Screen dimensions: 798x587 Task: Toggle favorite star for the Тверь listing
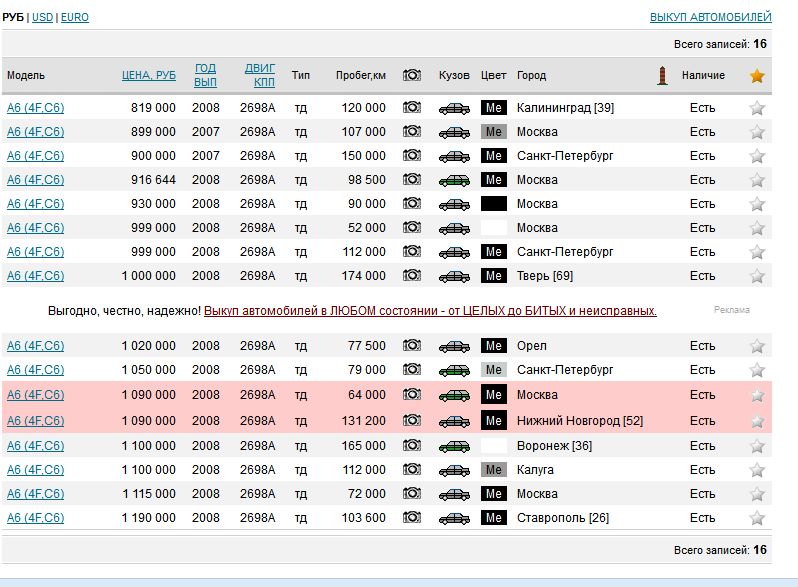[757, 276]
